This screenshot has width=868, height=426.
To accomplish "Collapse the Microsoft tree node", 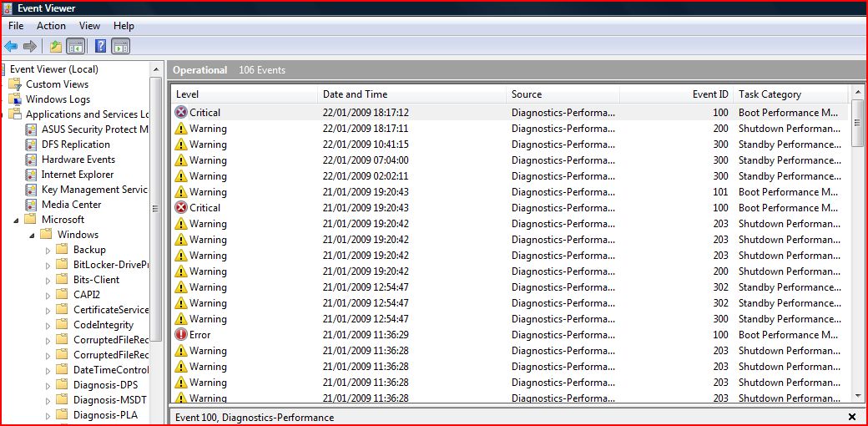I will [x=16, y=220].
